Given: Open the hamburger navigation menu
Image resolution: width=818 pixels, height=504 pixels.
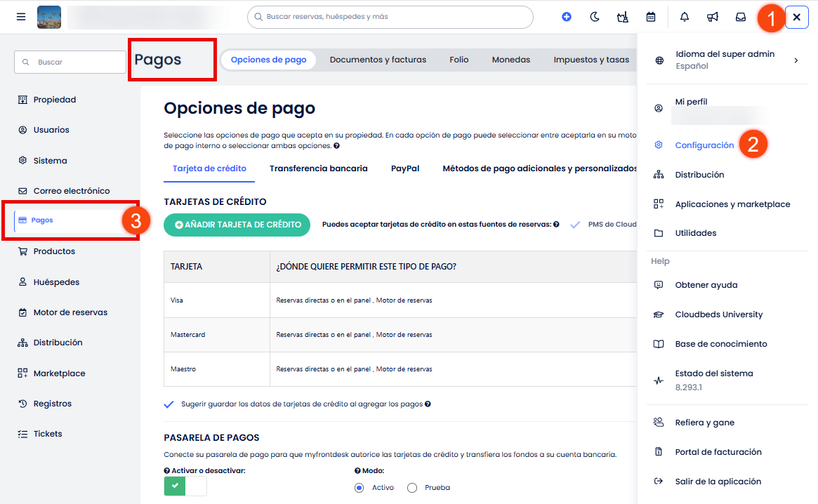Looking at the screenshot, I should click(x=21, y=17).
